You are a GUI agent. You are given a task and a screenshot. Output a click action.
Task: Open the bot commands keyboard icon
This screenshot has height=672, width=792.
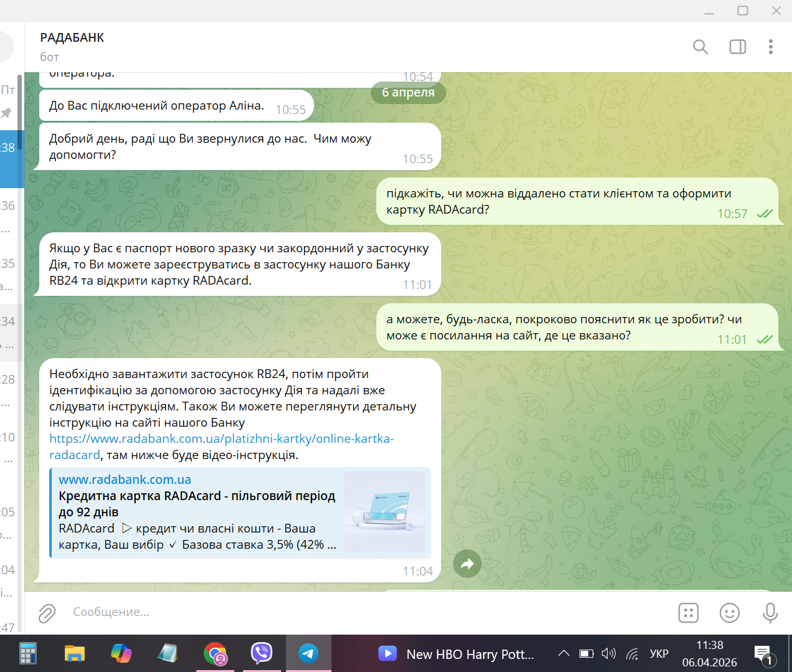[689, 613]
